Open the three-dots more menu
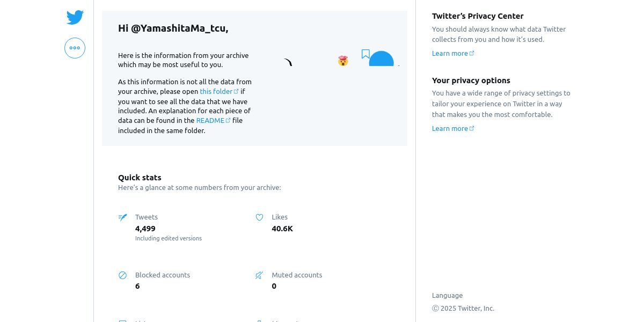This screenshot has height=322, width=644. point(75,48)
